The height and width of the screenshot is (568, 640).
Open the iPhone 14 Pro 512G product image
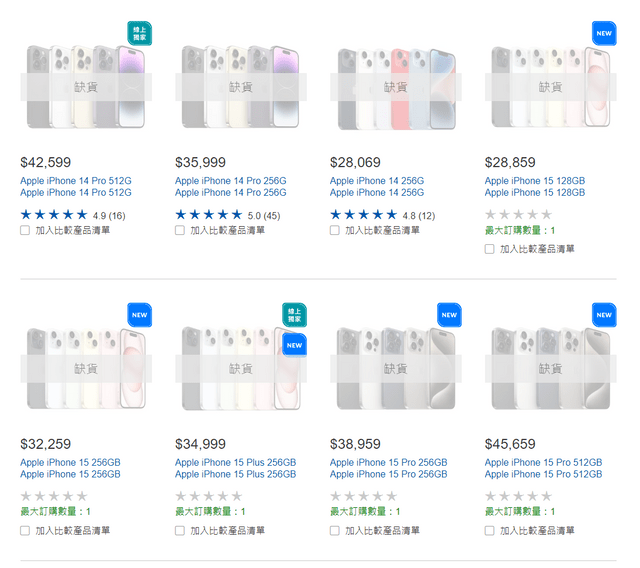86,87
